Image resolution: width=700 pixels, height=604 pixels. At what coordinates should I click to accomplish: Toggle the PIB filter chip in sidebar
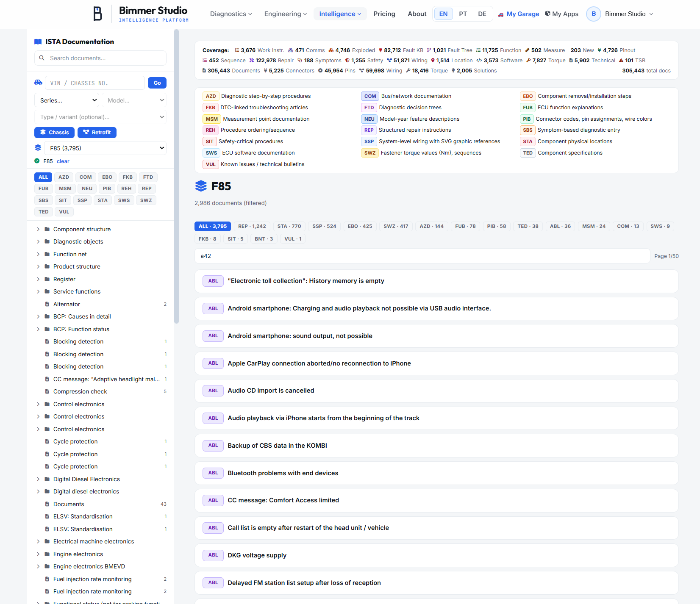107,188
